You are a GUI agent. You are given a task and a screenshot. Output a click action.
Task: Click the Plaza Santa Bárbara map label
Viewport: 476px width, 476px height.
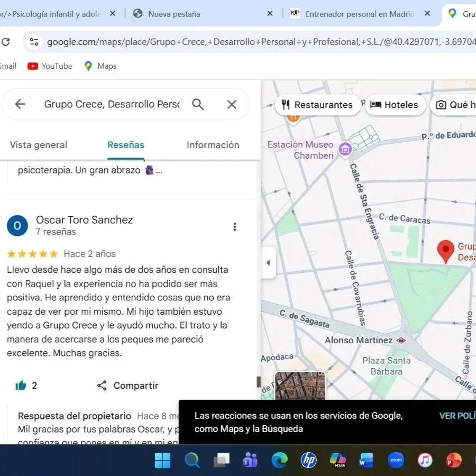click(387, 366)
